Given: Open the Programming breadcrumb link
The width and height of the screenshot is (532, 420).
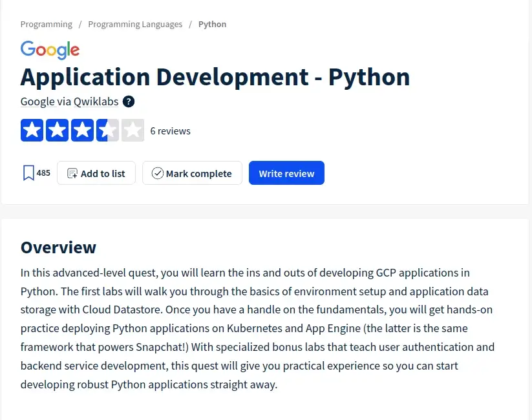Looking at the screenshot, I should click(x=46, y=25).
